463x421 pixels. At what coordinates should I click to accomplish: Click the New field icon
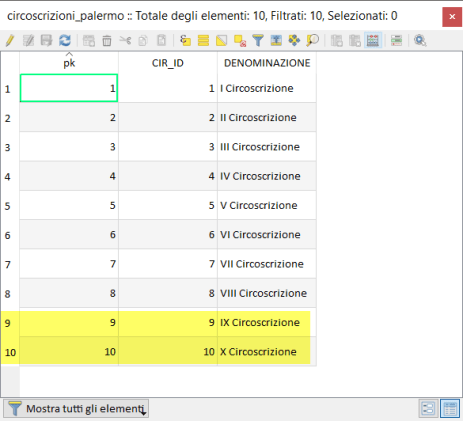coord(337,41)
